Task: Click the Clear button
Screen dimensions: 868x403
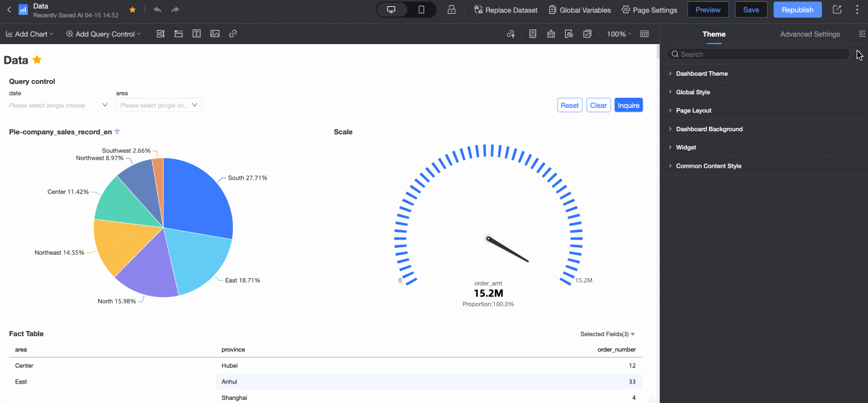Action: click(x=598, y=105)
